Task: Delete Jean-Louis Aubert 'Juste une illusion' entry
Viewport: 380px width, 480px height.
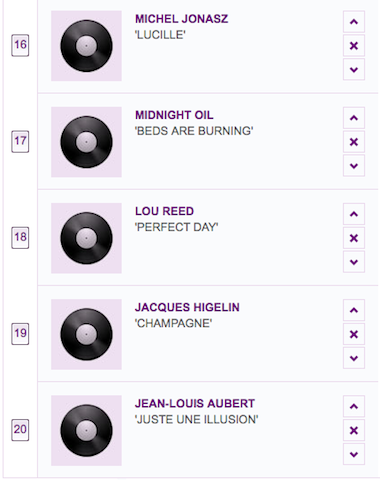Action: coord(354,430)
